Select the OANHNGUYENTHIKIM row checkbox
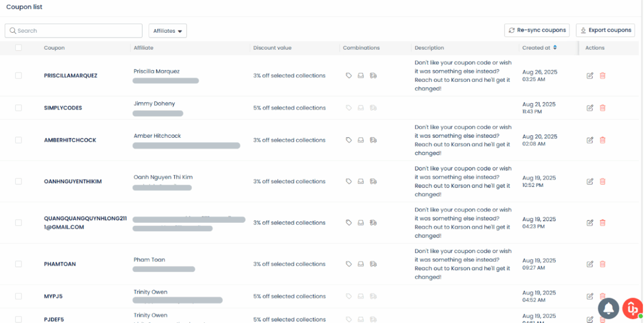This screenshot has height=323, width=644. pos(18,181)
